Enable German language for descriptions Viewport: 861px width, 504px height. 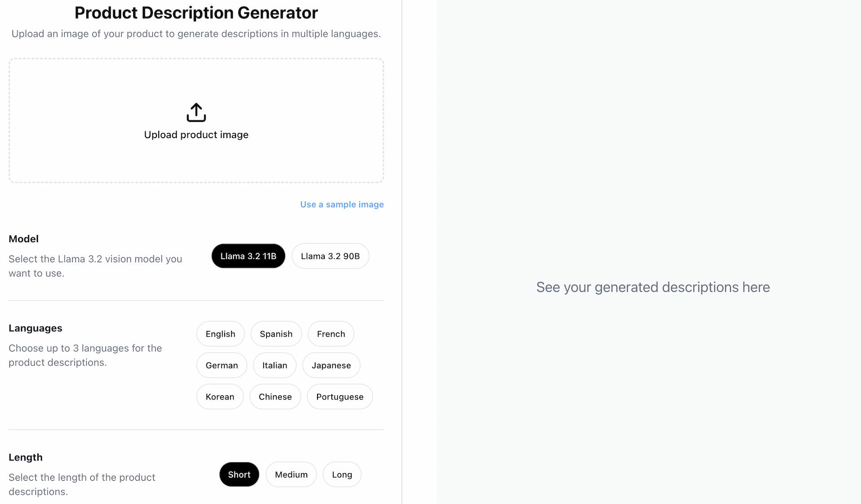(222, 365)
